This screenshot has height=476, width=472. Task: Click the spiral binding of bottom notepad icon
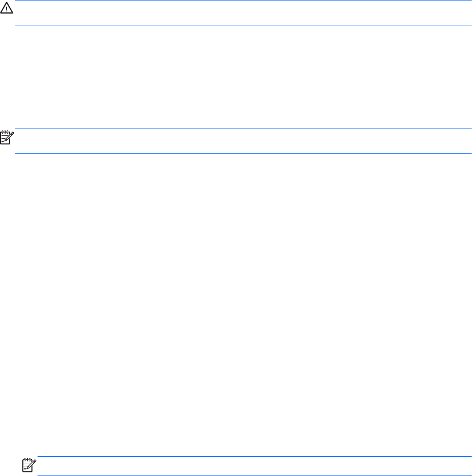point(27,460)
